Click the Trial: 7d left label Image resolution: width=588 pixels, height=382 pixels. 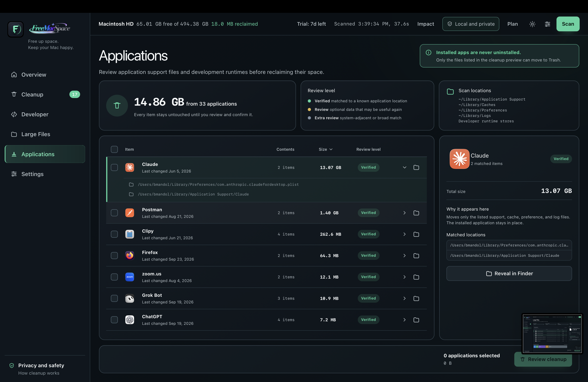coord(311,24)
